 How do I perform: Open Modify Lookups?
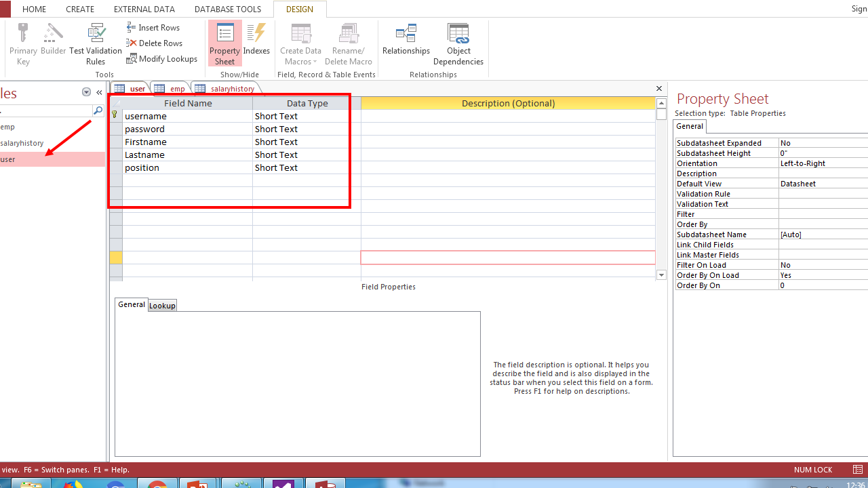[x=133, y=58]
